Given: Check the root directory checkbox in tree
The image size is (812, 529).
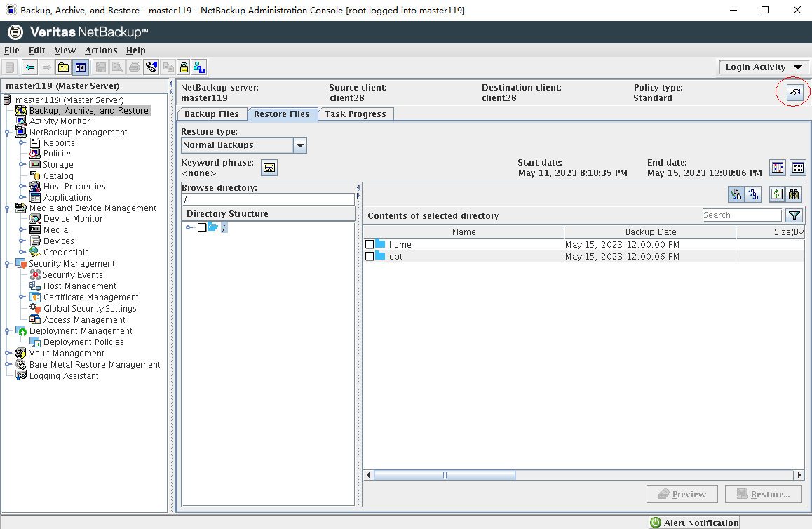Looking at the screenshot, I should coord(202,227).
